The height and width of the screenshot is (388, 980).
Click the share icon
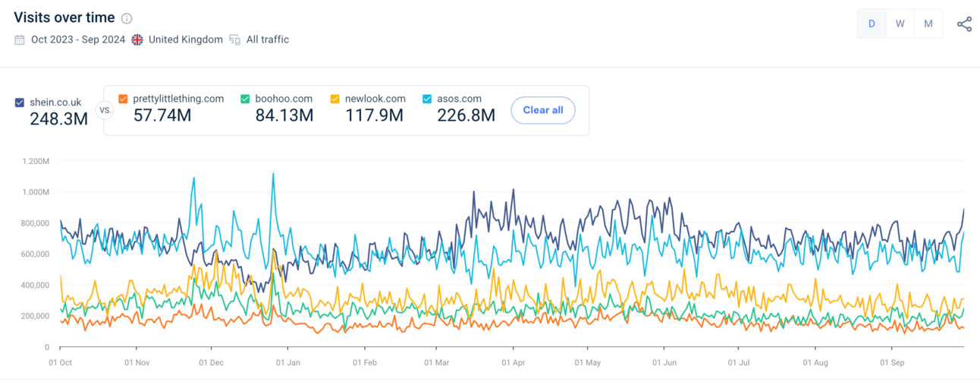[x=964, y=24]
